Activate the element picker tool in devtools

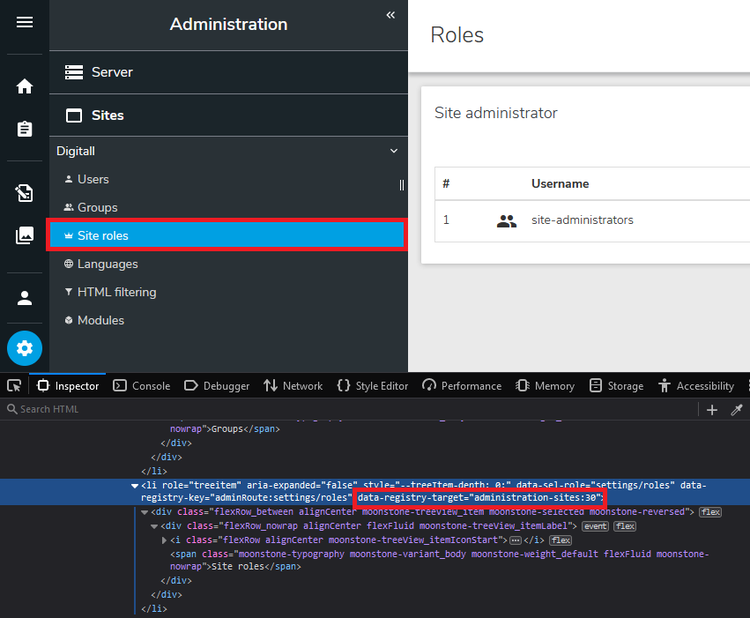pyautogui.click(x=14, y=386)
